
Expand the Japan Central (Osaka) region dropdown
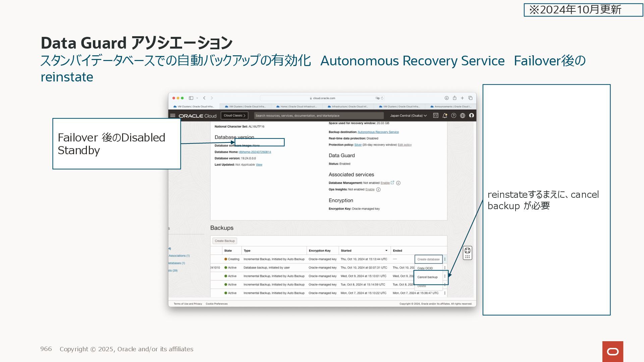408,116
